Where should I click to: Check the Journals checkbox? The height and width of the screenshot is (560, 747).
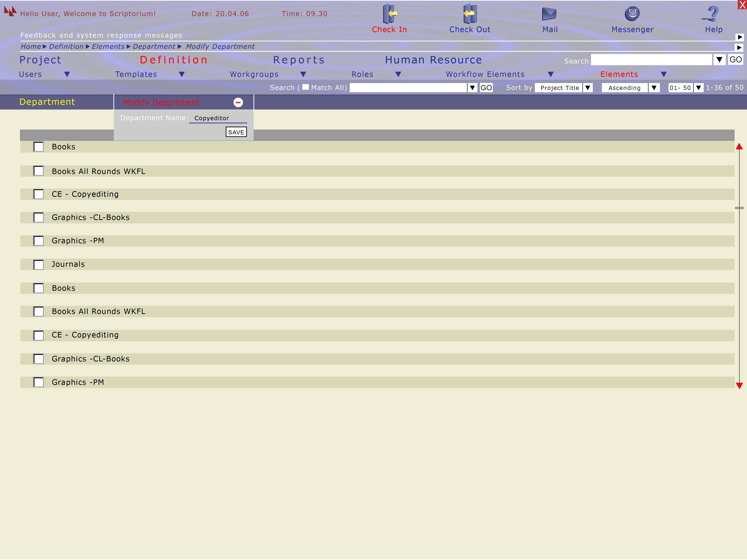[x=39, y=265]
